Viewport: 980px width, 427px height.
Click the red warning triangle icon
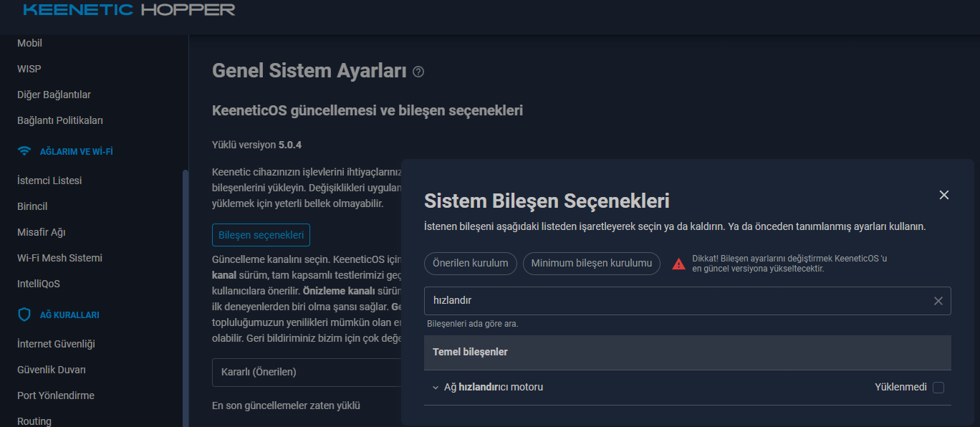678,264
